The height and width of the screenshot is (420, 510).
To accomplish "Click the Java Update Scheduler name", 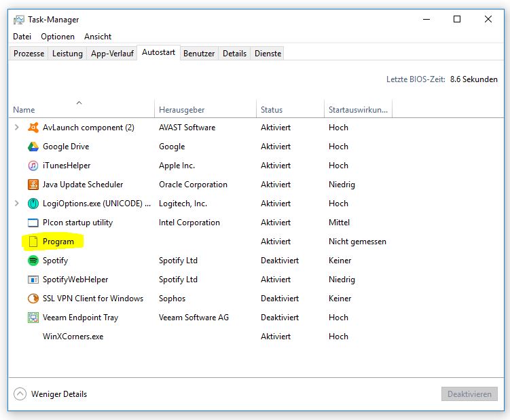I will coord(83,185).
